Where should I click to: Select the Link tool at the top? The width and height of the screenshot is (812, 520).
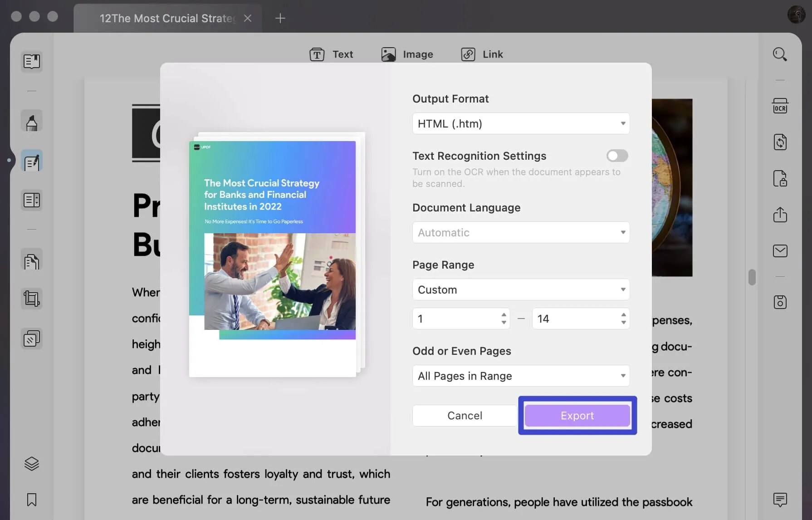[482, 54]
